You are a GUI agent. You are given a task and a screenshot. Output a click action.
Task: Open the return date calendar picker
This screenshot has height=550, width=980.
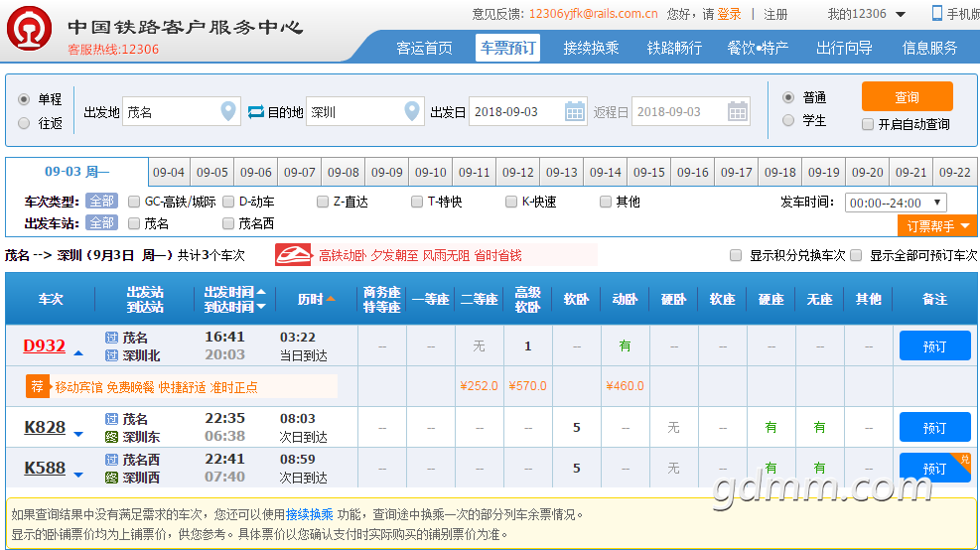point(738,112)
